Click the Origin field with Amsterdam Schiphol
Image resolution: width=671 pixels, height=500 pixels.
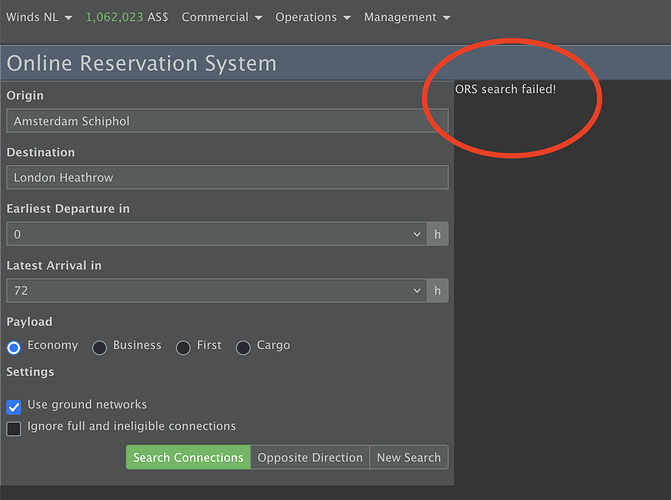[x=227, y=121]
